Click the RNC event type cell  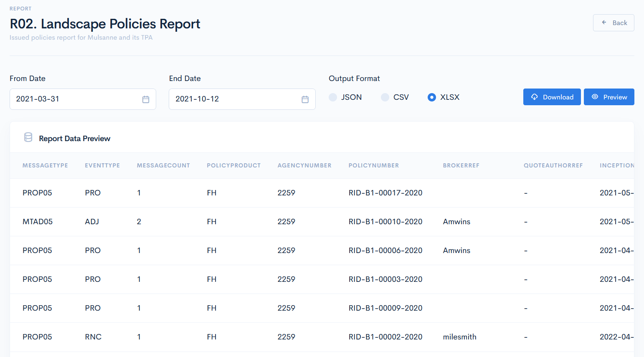(93, 337)
